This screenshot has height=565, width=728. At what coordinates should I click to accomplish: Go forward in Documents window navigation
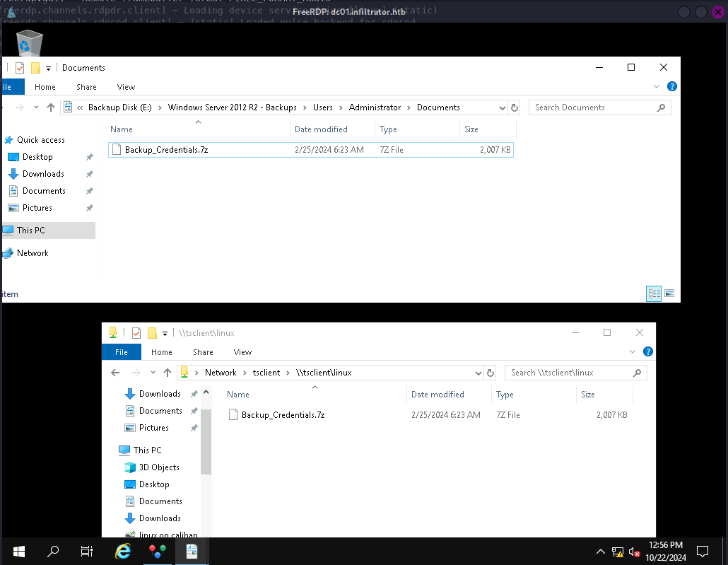[x=20, y=107]
